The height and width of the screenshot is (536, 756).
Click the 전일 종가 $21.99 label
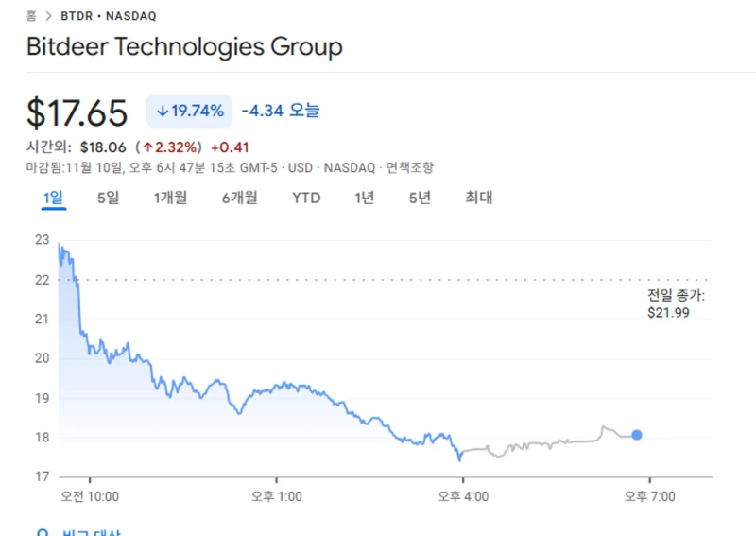[x=675, y=303]
